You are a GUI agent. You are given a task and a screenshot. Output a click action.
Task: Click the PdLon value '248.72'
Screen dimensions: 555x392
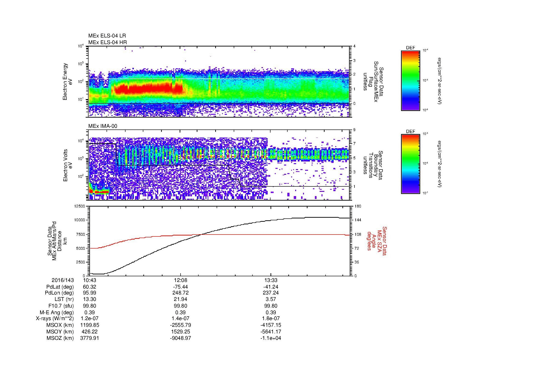pos(181,293)
